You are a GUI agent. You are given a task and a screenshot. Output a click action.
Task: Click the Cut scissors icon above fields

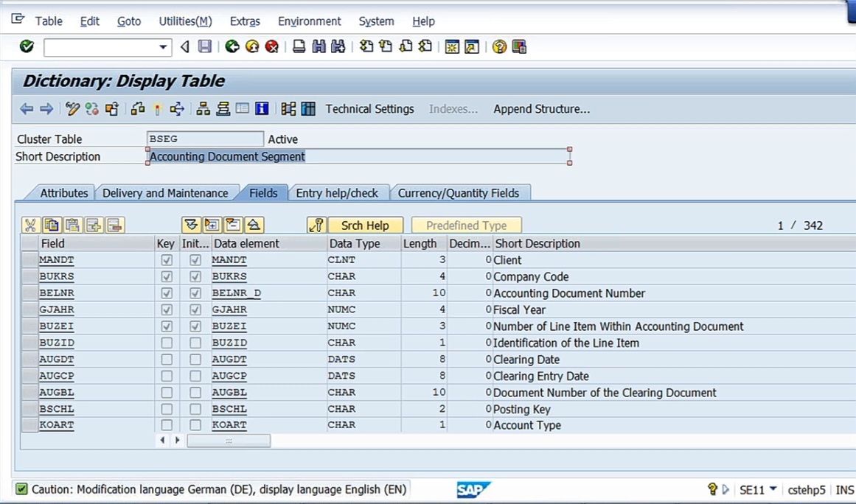point(30,225)
